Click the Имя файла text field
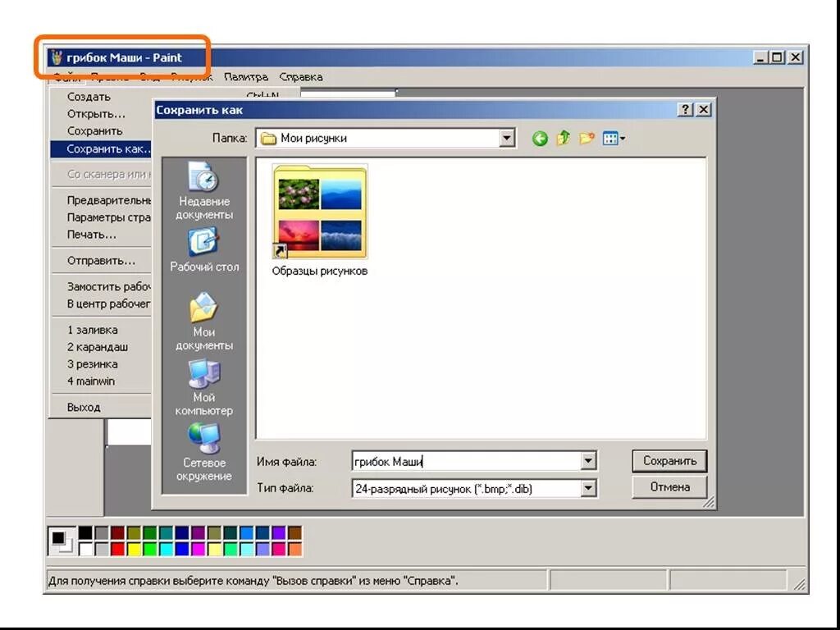Screen dimensions: 840x630 pyautogui.click(x=466, y=461)
